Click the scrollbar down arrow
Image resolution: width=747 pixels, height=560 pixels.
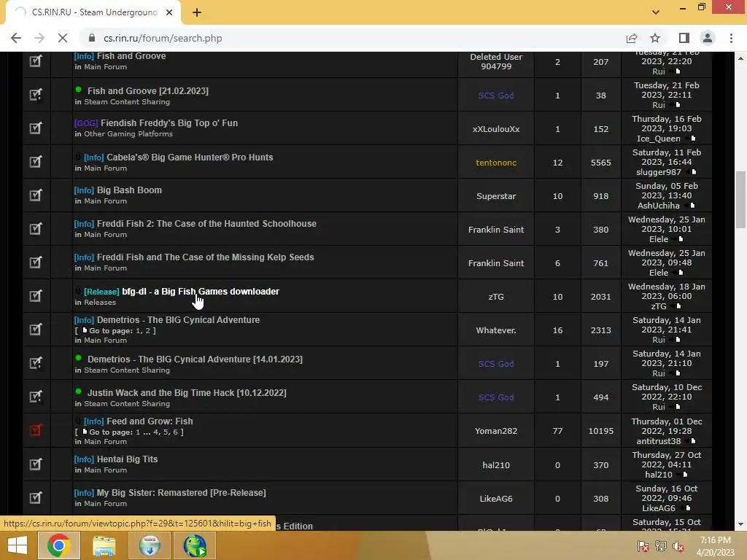point(740,524)
